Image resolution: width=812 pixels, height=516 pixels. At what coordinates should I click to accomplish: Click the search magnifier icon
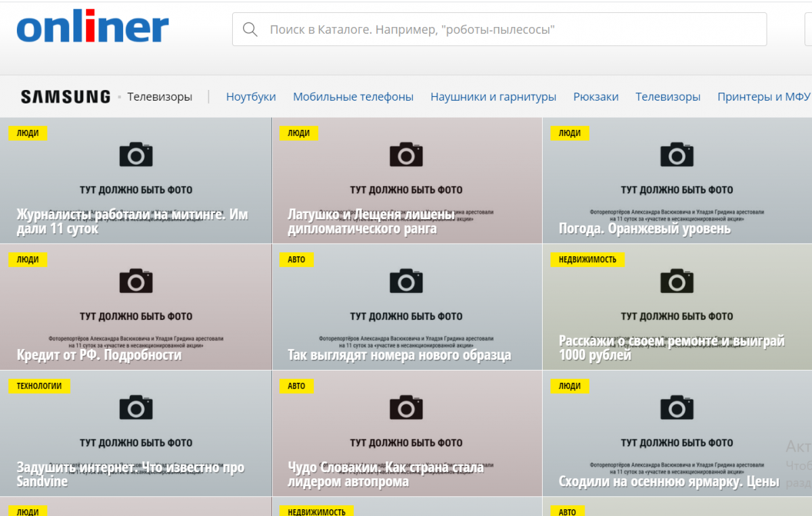click(x=250, y=30)
